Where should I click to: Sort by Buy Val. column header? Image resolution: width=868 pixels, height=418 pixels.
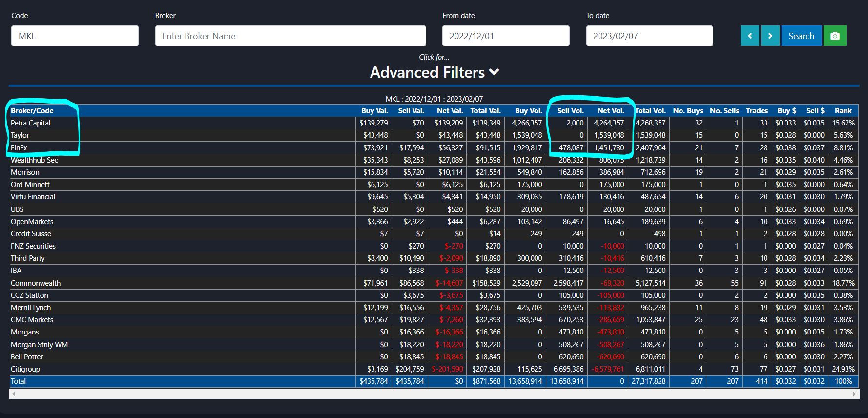[374, 111]
